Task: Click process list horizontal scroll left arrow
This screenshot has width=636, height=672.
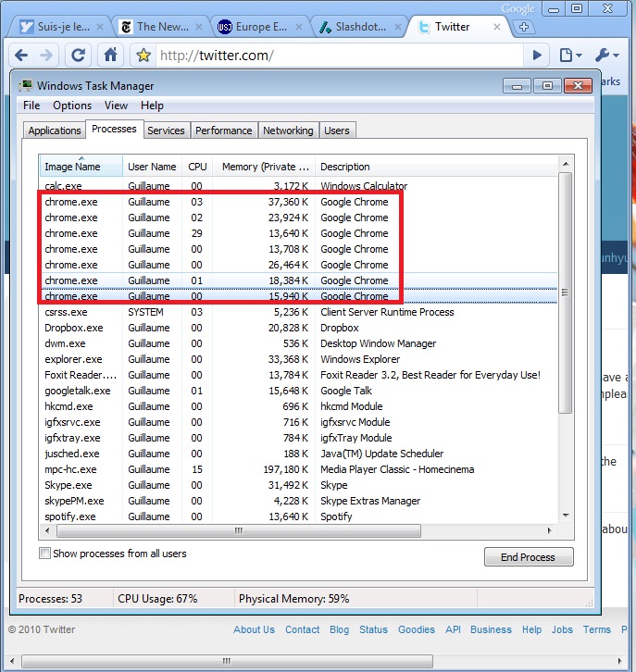Action: (47, 530)
